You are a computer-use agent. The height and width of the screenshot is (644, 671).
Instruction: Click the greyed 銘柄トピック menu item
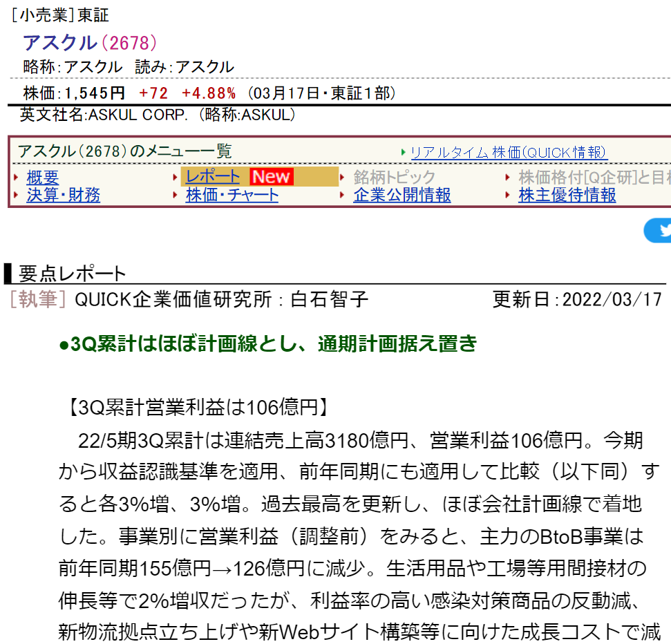(x=394, y=177)
